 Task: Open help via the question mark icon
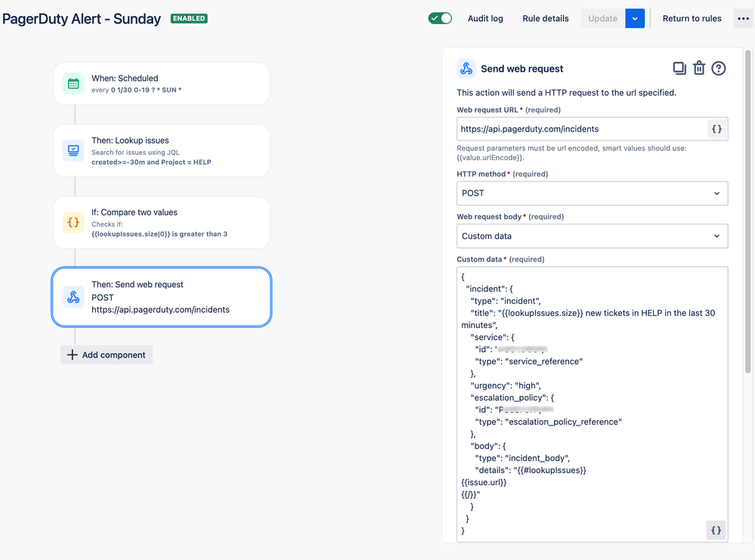(719, 68)
